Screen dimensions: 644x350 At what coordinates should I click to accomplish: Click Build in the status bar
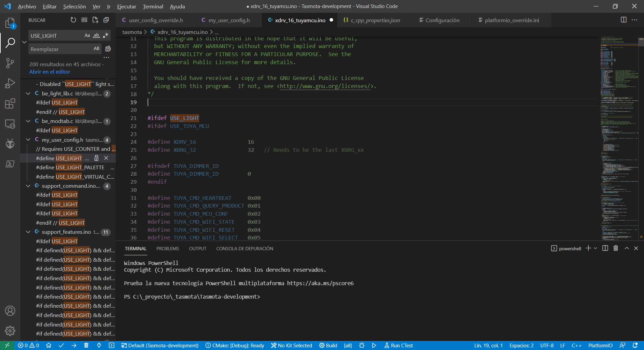[x=328, y=345]
